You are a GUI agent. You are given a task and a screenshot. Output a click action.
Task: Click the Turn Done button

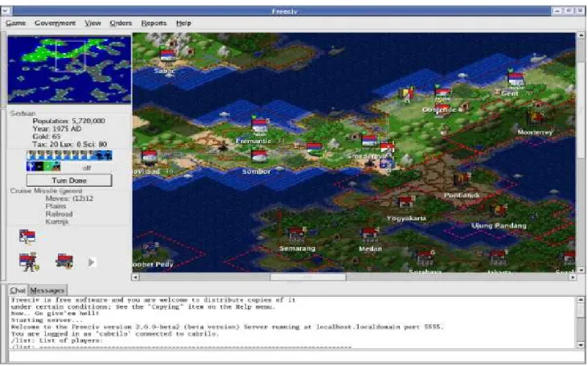tap(69, 180)
